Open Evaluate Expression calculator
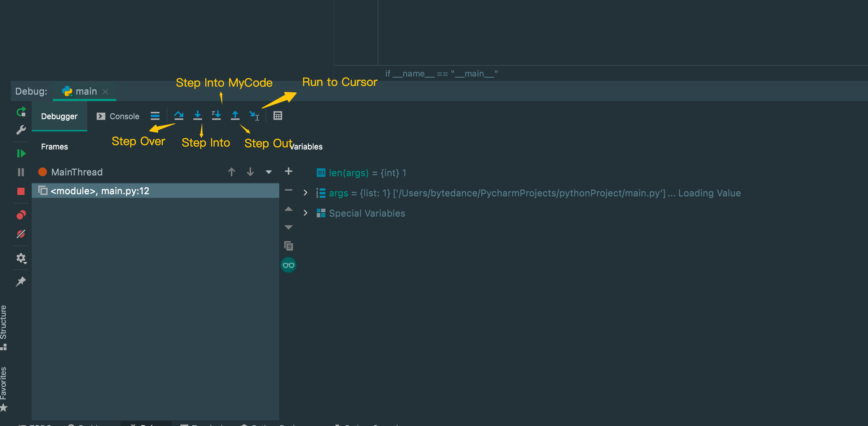This screenshot has width=868, height=426. 278,116
